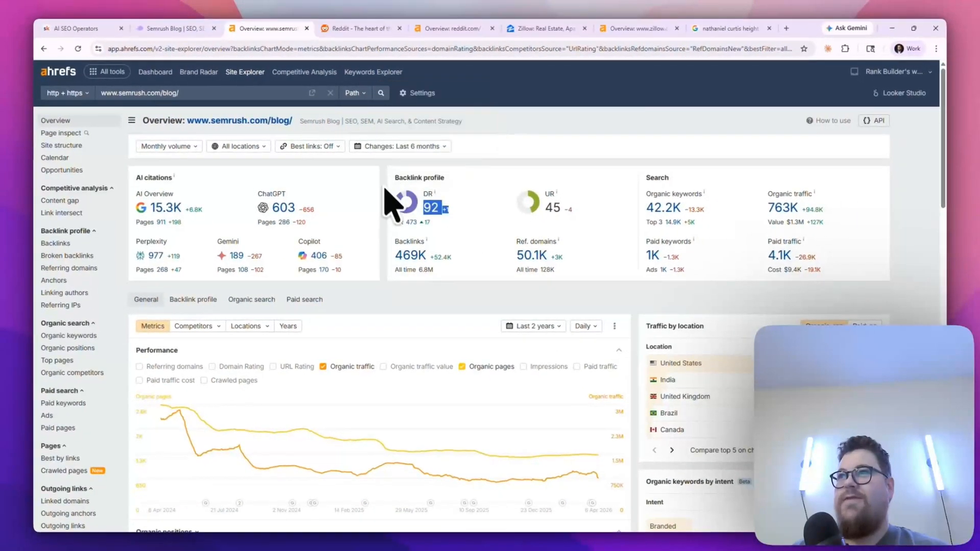The height and width of the screenshot is (551, 980).
Task: Open the three-dot options menu near Daily
Action: pos(614,326)
